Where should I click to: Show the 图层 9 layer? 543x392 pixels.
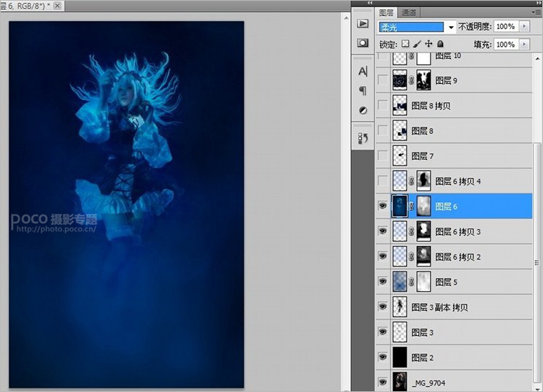point(382,80)
